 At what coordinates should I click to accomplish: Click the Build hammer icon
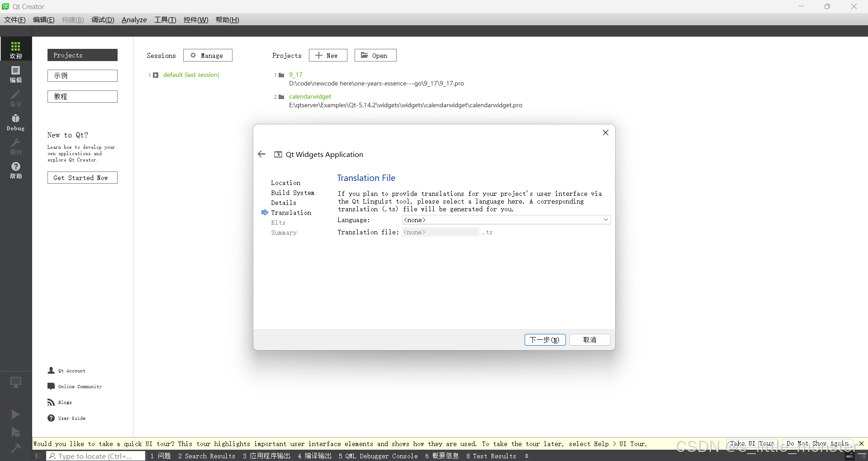tap(15, 448)
